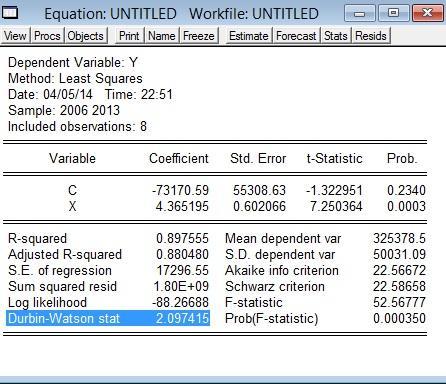Click the Name button

(x=162, y=36)
